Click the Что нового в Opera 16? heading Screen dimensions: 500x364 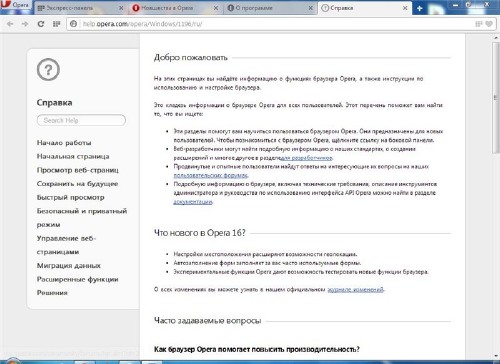199,233
